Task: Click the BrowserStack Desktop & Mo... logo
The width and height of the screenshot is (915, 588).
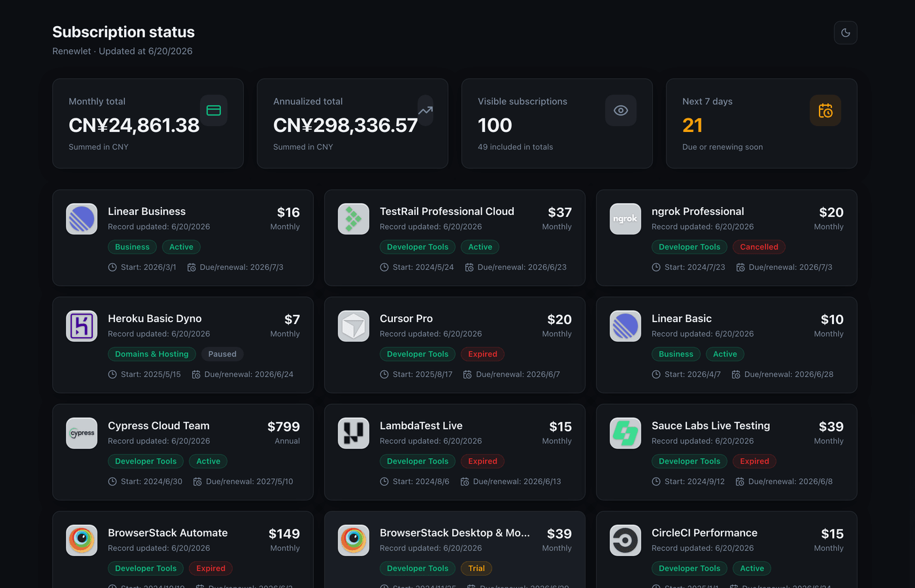Action: coord(354,540)
